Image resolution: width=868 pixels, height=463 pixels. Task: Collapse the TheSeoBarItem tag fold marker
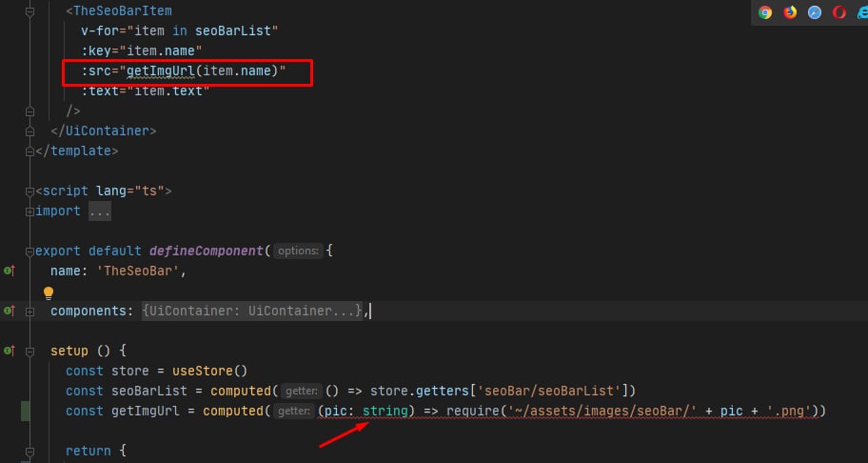point(30,11)
